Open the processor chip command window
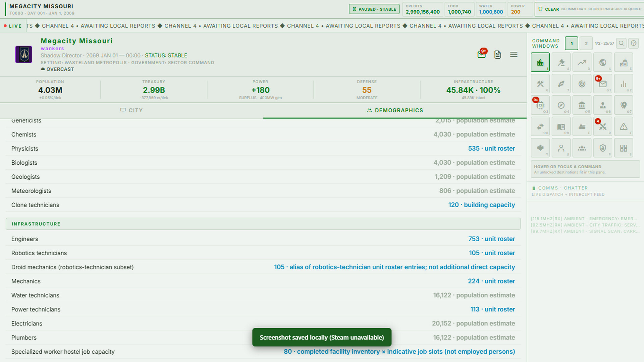Image resolution: width=644 pixels, height=362 pixels. [540, 105]
